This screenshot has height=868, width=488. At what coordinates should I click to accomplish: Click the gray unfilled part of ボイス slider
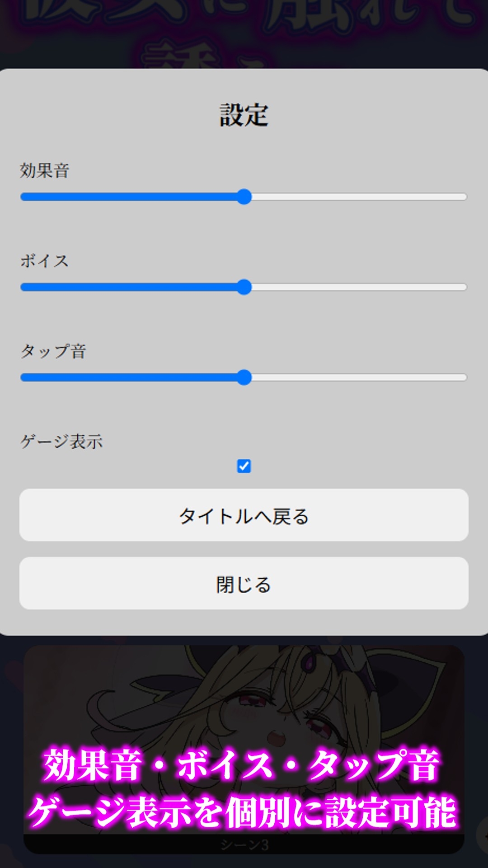click(x=359, y=287)
